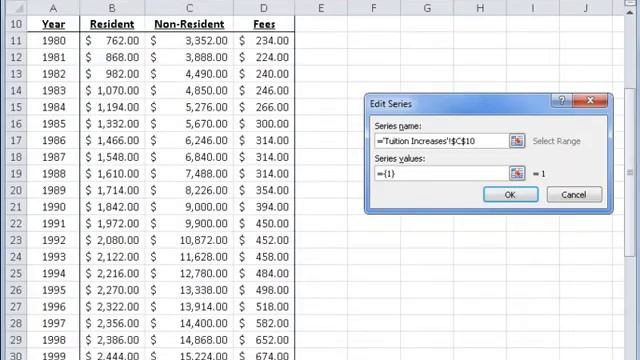
Task: Click the cell containing year 1998
Action: 53,340
